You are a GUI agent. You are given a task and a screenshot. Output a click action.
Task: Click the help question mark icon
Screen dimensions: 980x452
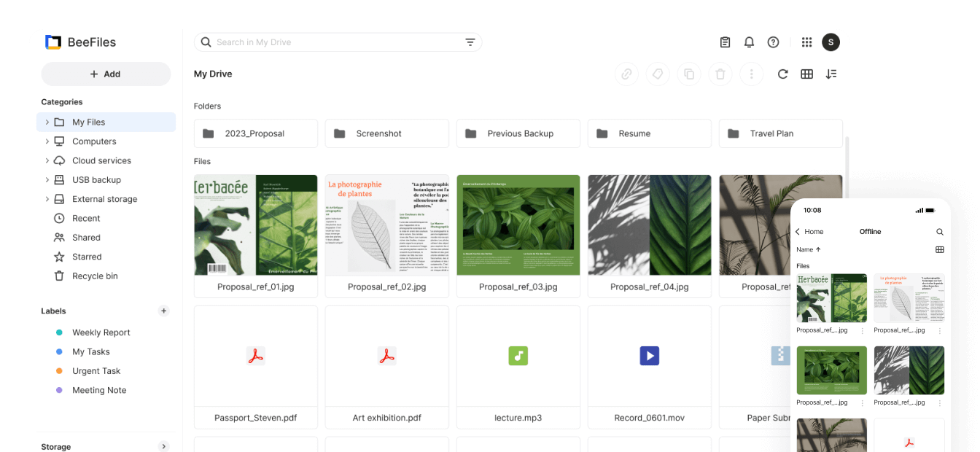(773, 42)
